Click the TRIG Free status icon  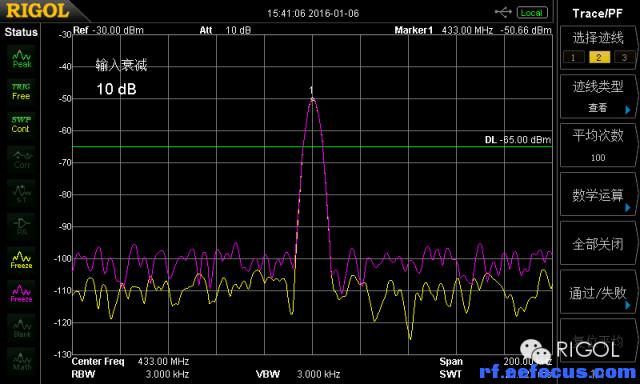(21, 92)
